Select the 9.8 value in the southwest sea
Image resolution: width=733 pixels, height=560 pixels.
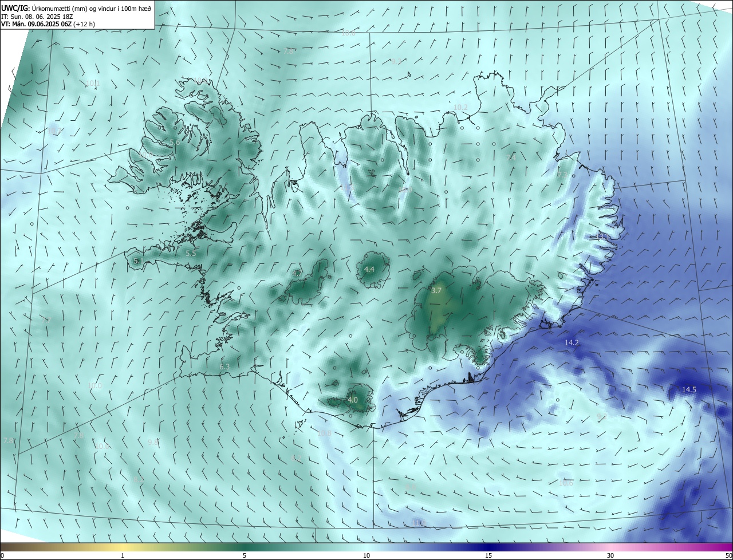click(x=153, y=442)
